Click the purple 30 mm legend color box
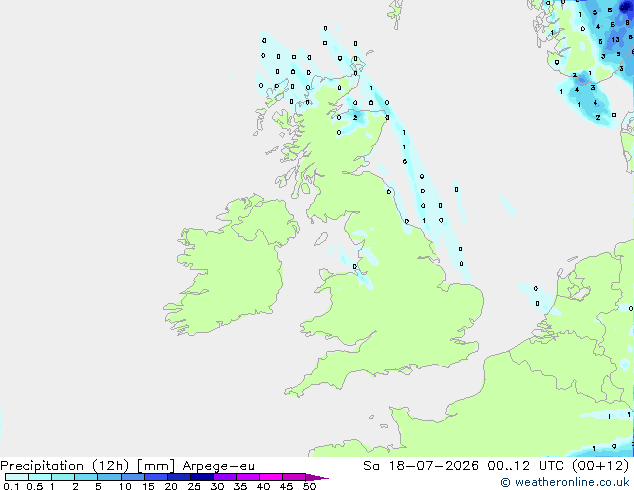This screenshot has width=634, height=490. [225, 477]
